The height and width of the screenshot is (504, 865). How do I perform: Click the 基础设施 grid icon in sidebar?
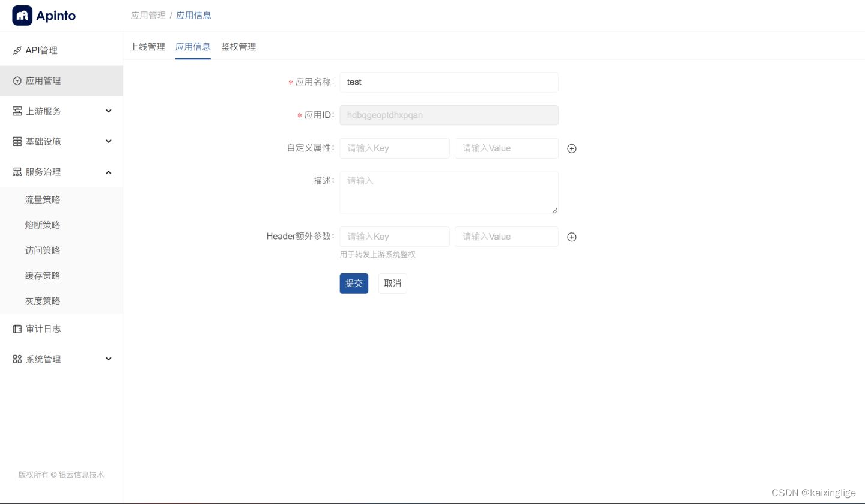(x=17, y=142)
